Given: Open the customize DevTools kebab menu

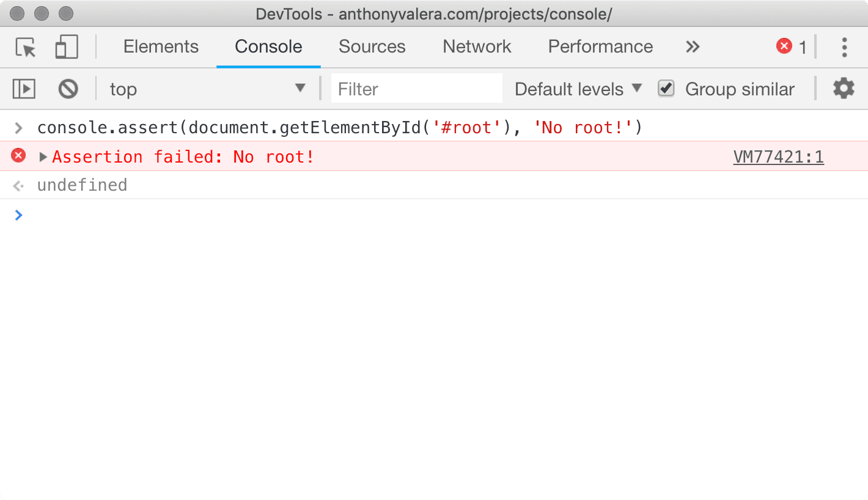Looking at the screenshot, I should [844, 47].
